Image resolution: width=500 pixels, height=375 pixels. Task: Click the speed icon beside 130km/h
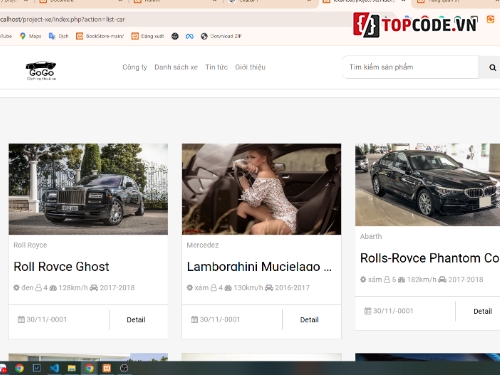pos(228,288)
